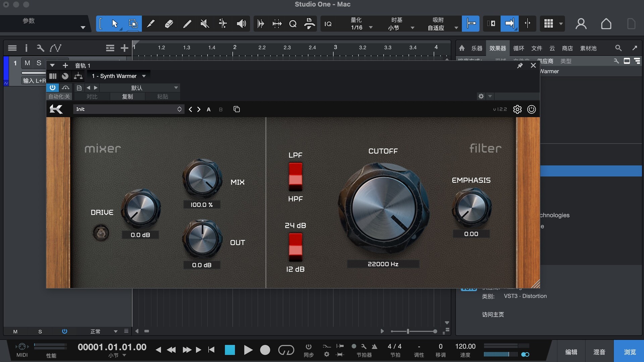Click the Record button in transport
This screenshot has height=362, width=644.
[x=265, y=350]
